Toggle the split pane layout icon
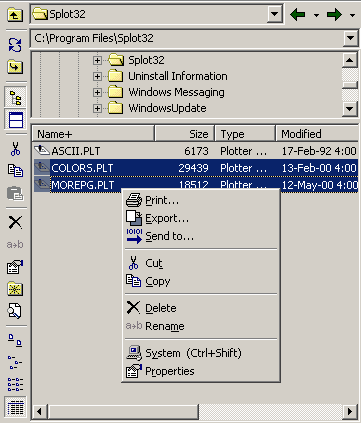This screenshot has width=361, height=423. coord(16,120)
